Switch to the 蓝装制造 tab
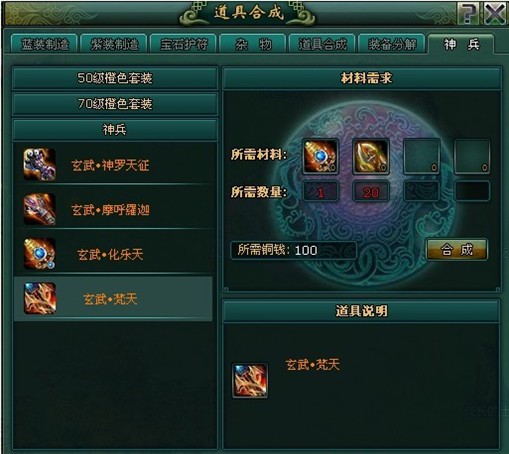 pyautogui.click(x=45, y=44)
